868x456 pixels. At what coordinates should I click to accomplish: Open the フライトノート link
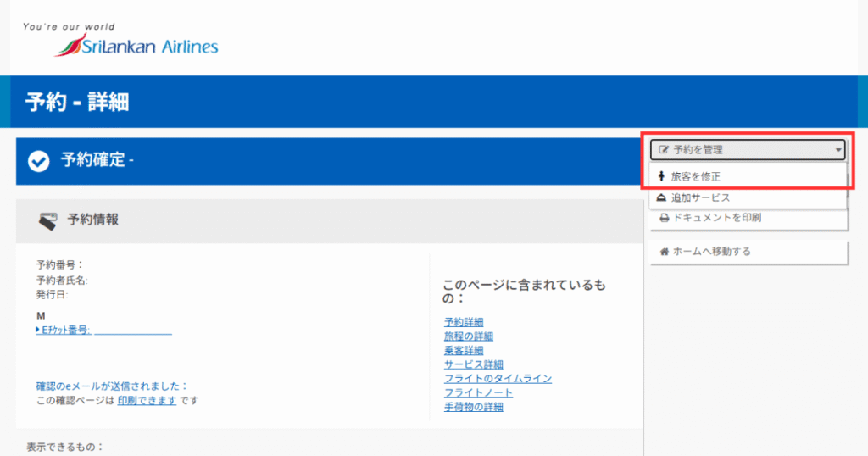tap(478, 393)
